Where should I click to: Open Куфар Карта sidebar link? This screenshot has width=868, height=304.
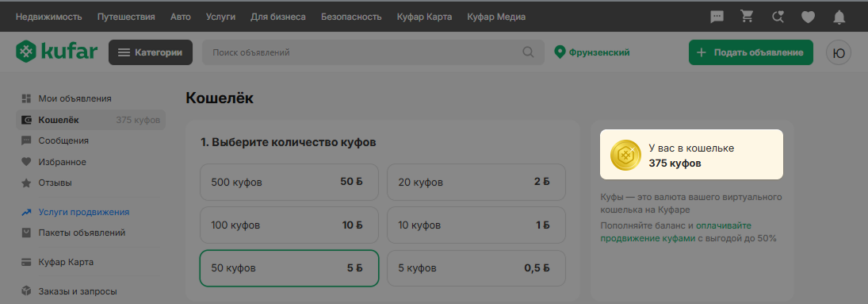[66, 262]
